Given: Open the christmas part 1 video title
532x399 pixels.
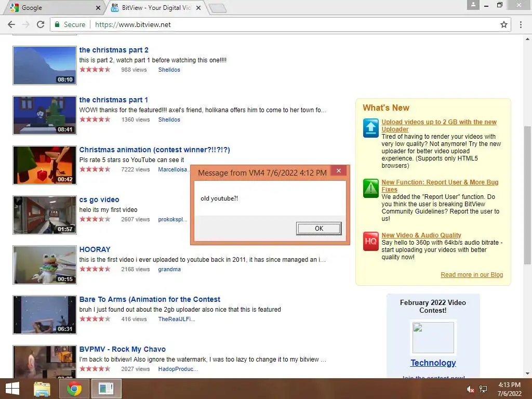Looking at the screenshot, I should [113, 100].
